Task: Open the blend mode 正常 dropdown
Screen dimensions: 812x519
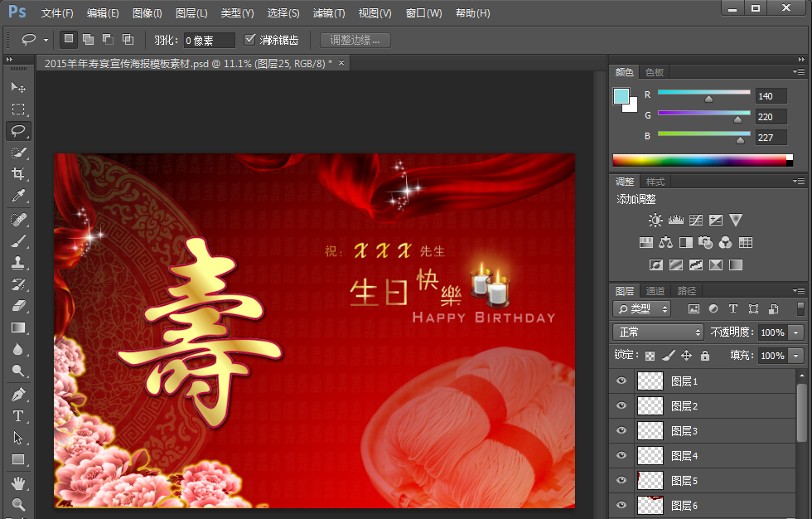Action: coord(658,332)
